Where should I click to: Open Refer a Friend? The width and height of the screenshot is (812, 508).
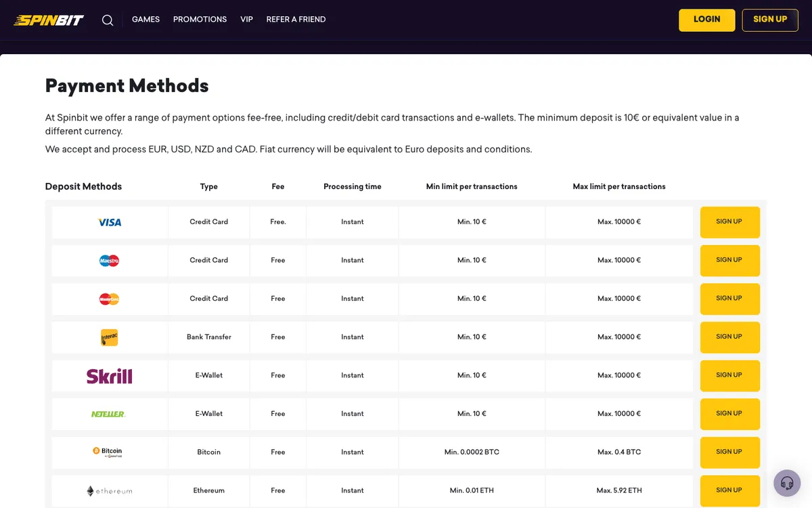point(296,20)
